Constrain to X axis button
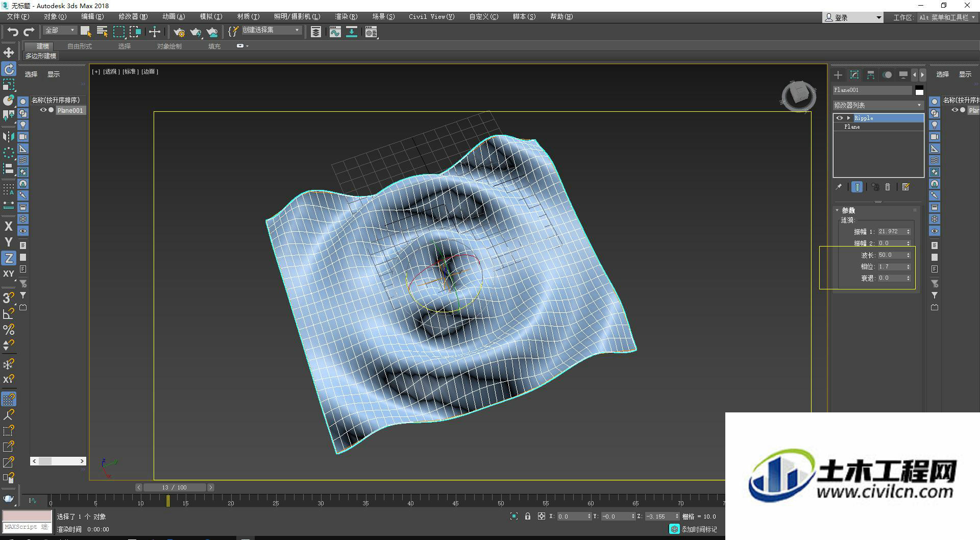 click(9, 226)
